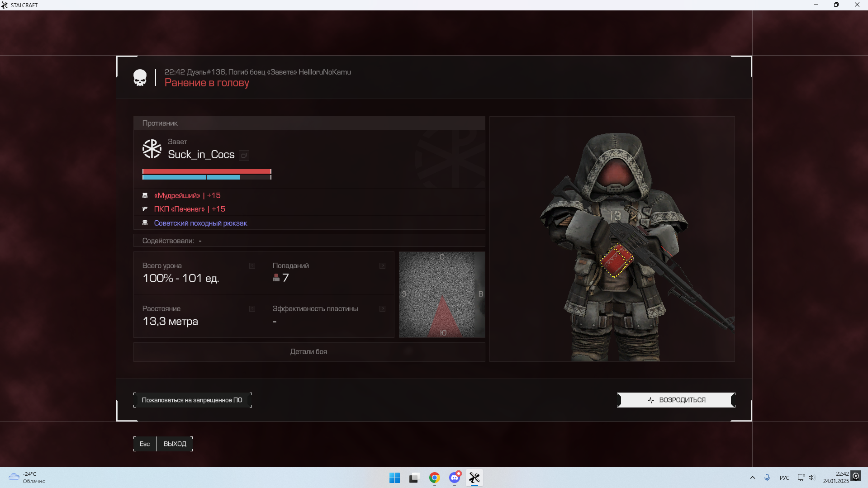This screenshot has height=488, width=868.
Task: Open the ПКП «Печенег» | +15 weapon link
Action: pyautogui.click(x=190, y=209)
